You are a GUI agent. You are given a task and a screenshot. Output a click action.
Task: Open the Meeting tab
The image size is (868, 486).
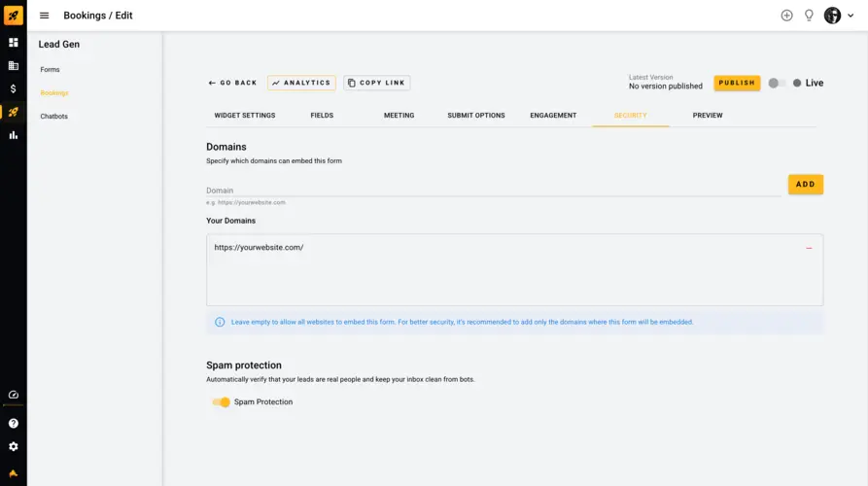pyautogui.click(x=399, y=115)
